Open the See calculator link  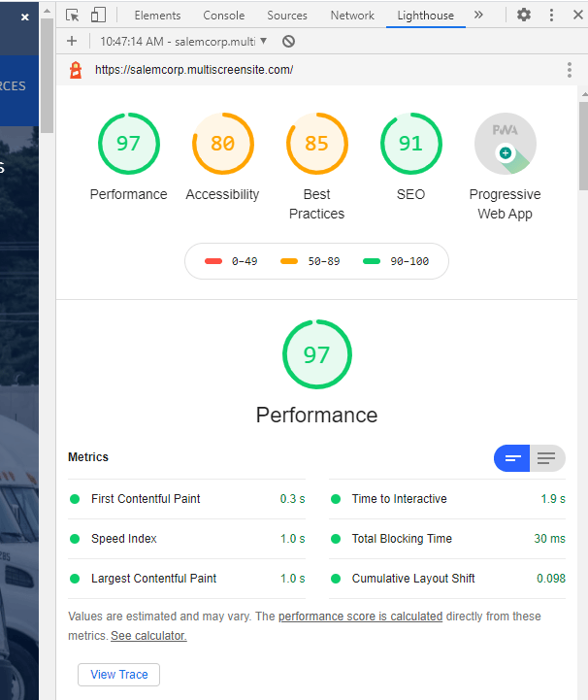pos(148,635)
